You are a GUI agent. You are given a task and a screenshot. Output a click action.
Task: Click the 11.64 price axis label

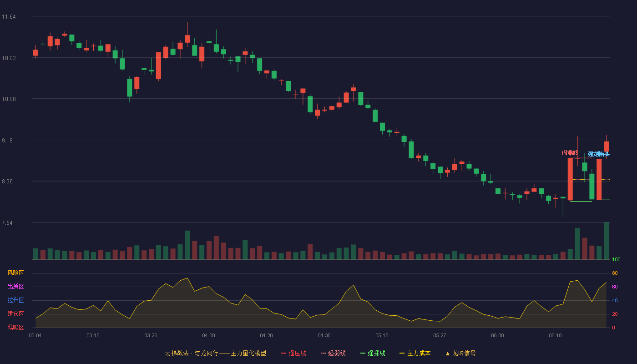9,17
